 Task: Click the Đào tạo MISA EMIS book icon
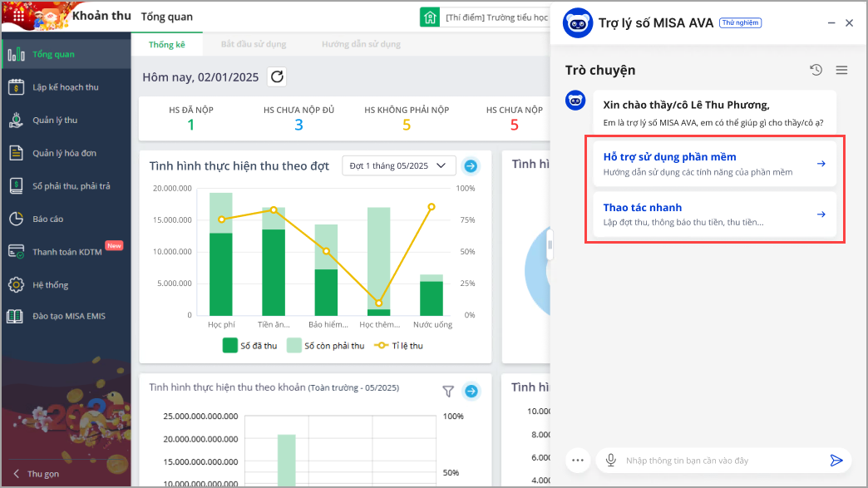(x=15, y=317)
